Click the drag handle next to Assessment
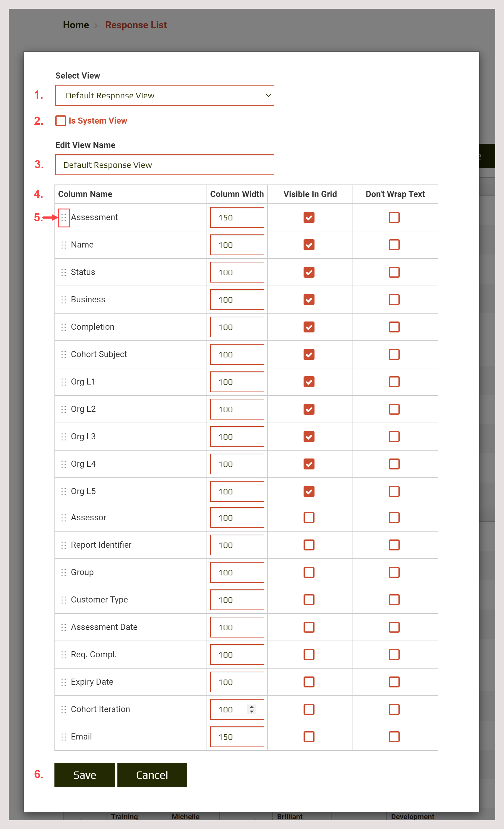 [64, 217]
